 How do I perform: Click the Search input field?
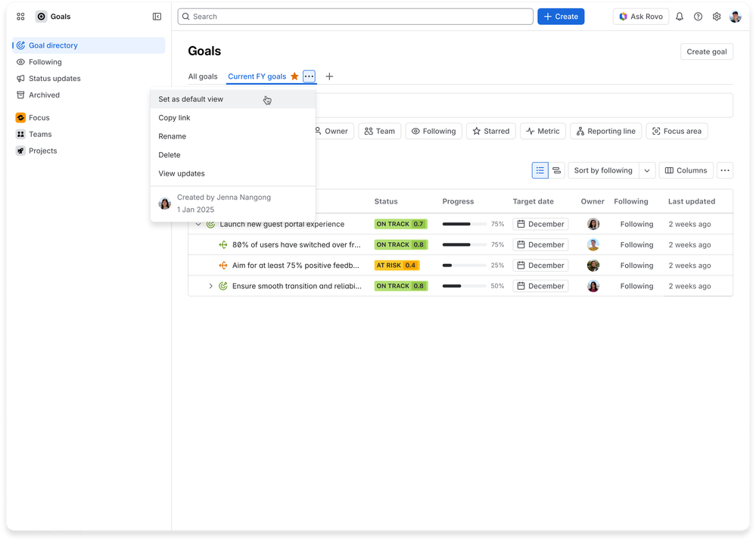[x=356, y=17]
